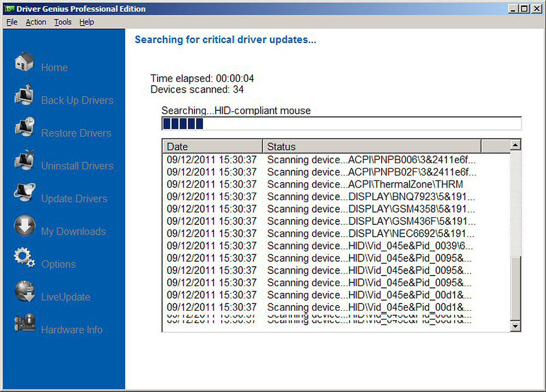Click the Restore Drivers clock icon
546x392 pixels.
tap(25, 127)
